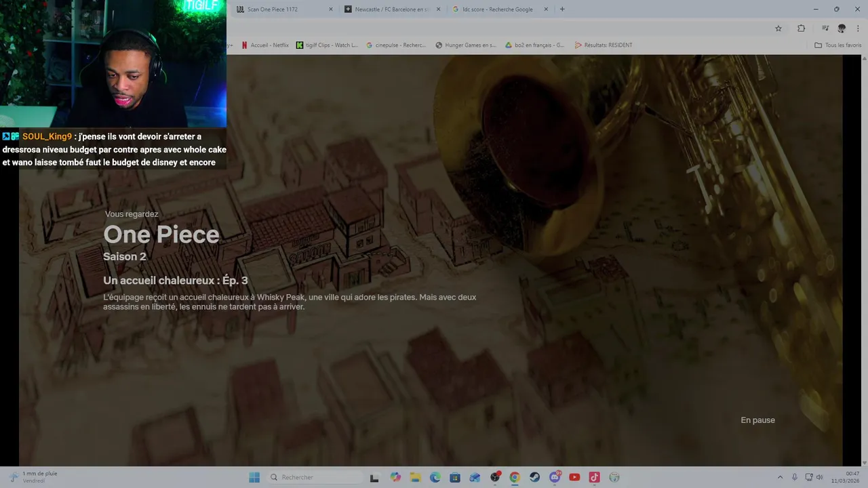Screen dimensions: 868x488
Task: Open the browser extensions puzzle icon
Action: pos(801,28)
